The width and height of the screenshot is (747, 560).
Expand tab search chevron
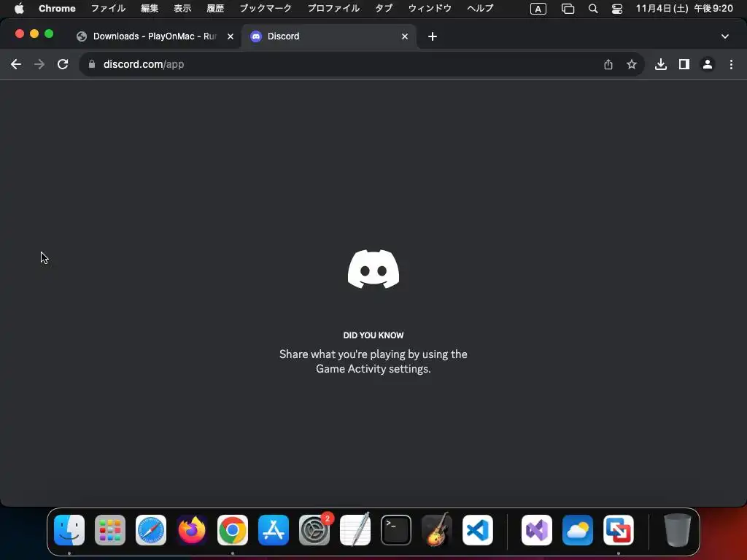[725, 36]
